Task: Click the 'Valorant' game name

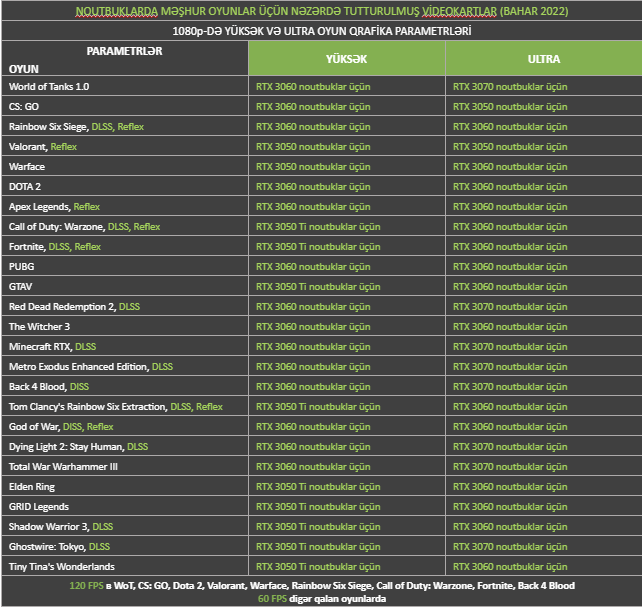Action: 27,147
